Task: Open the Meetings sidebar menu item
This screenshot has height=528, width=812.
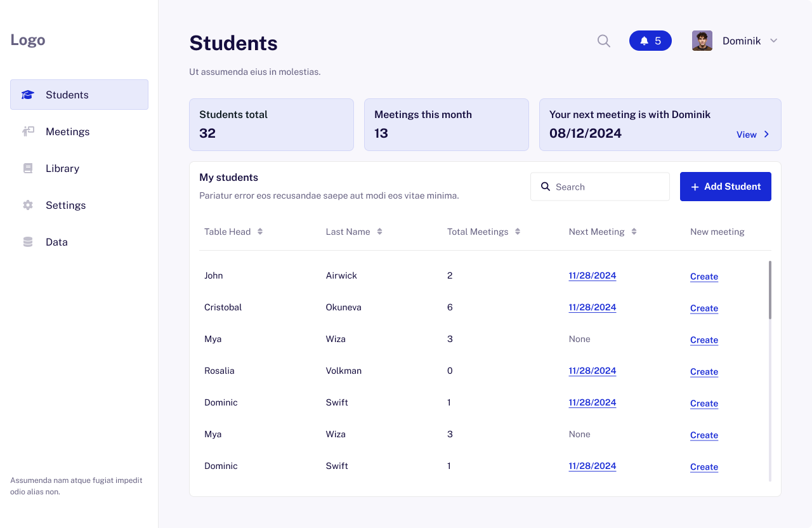Action: pyautogui.click(x=68, y=131)
